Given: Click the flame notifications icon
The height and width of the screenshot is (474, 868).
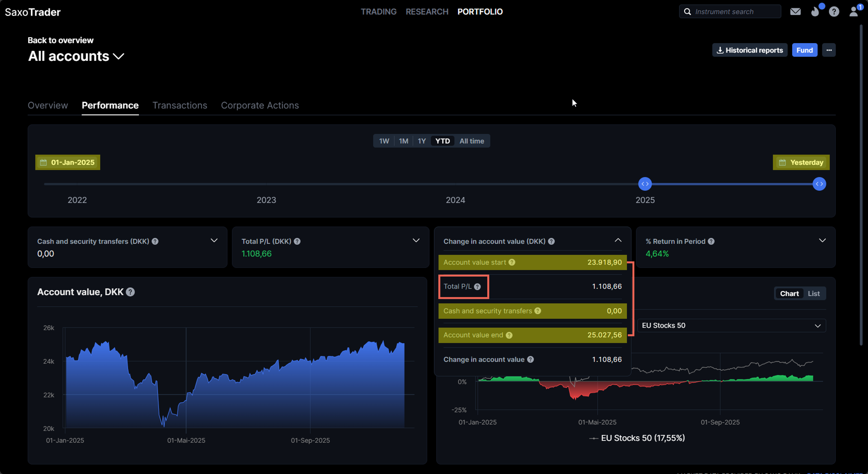Looking at the screenshot, I should tap(815, 12).
